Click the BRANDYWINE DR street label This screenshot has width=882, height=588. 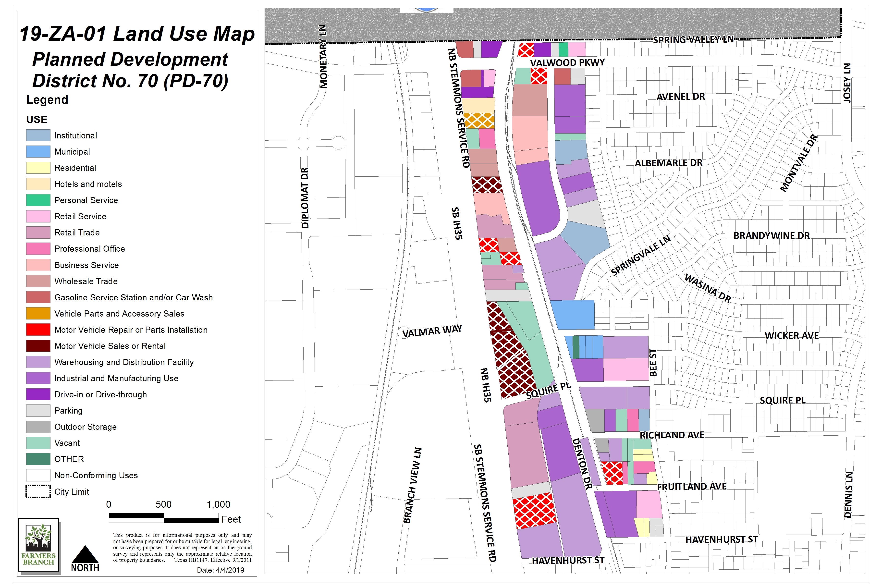(x=771, y=236)
